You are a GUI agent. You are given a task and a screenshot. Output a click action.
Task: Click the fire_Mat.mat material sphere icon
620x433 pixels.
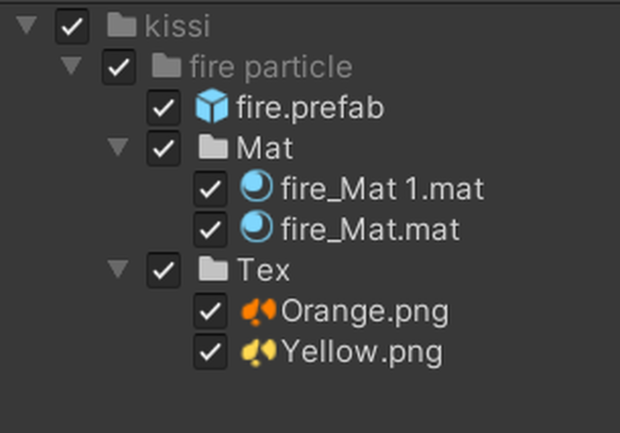point(257,227)
